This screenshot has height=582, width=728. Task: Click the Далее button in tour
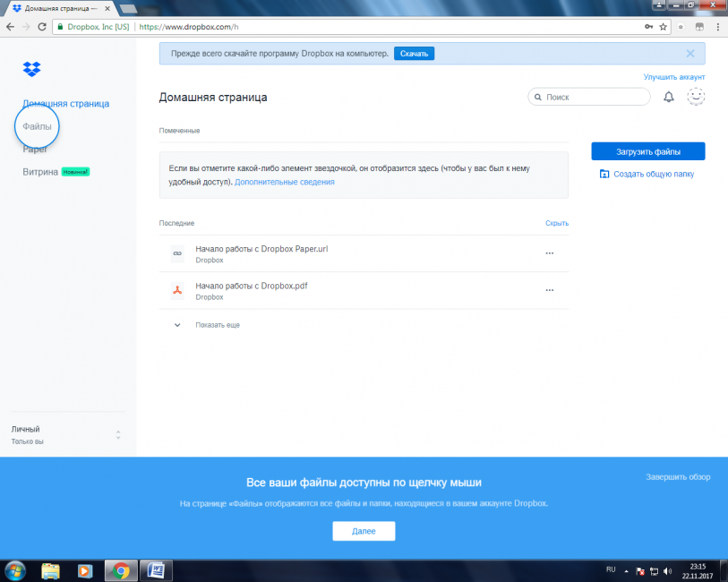tap(364, 531)
